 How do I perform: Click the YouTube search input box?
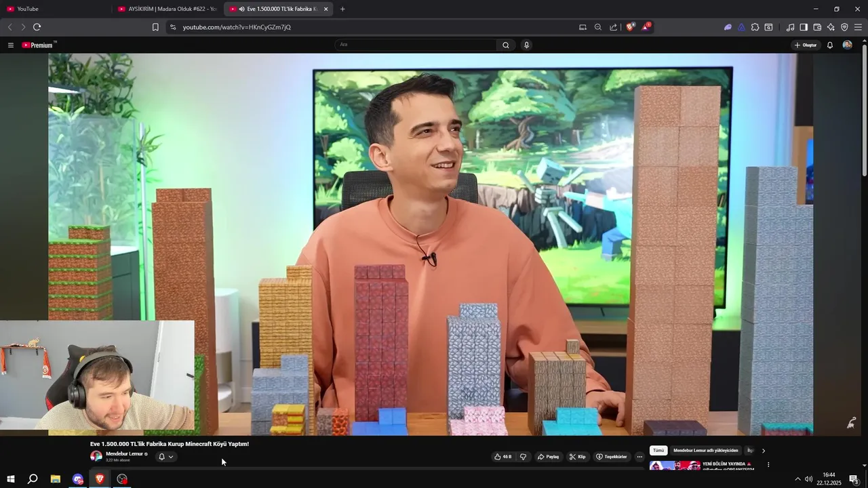coord(416,45)
